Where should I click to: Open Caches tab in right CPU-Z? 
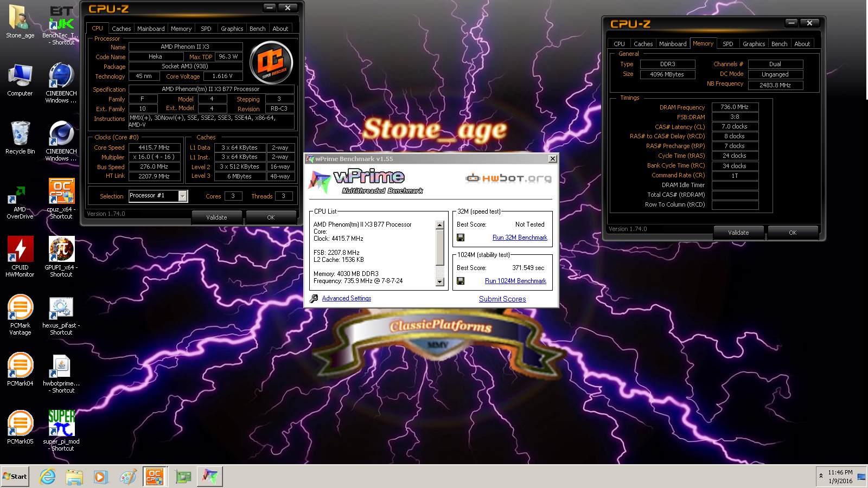(x=643, y=44)
